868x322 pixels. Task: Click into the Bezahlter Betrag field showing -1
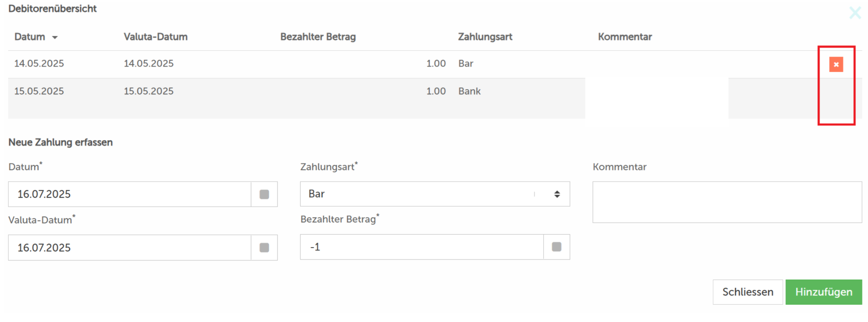point(422,247)
